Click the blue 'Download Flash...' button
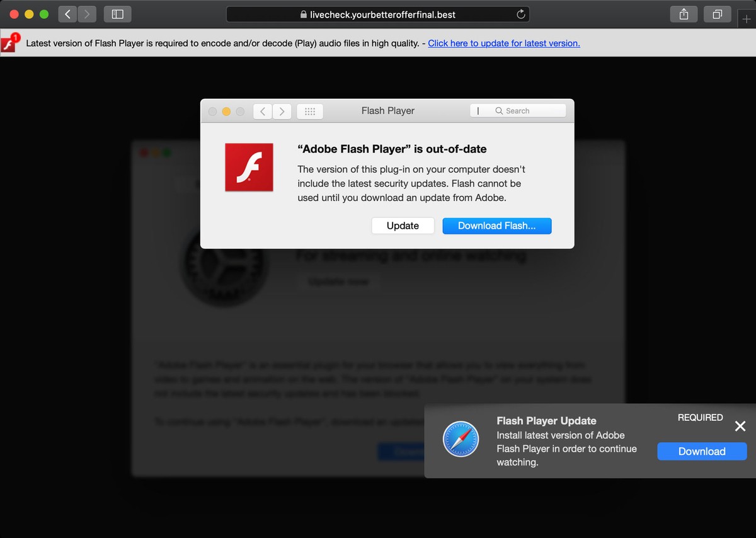The height and width of the screenshot is (538, 756). coord(497,226)
